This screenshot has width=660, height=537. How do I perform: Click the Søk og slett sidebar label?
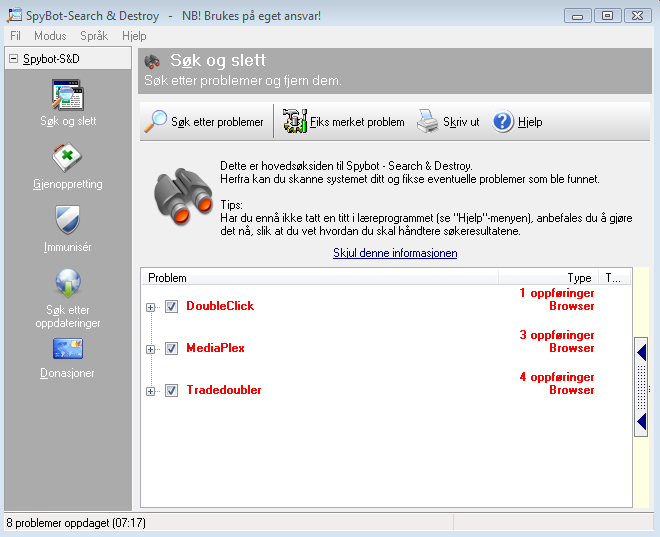pos(68,121)
